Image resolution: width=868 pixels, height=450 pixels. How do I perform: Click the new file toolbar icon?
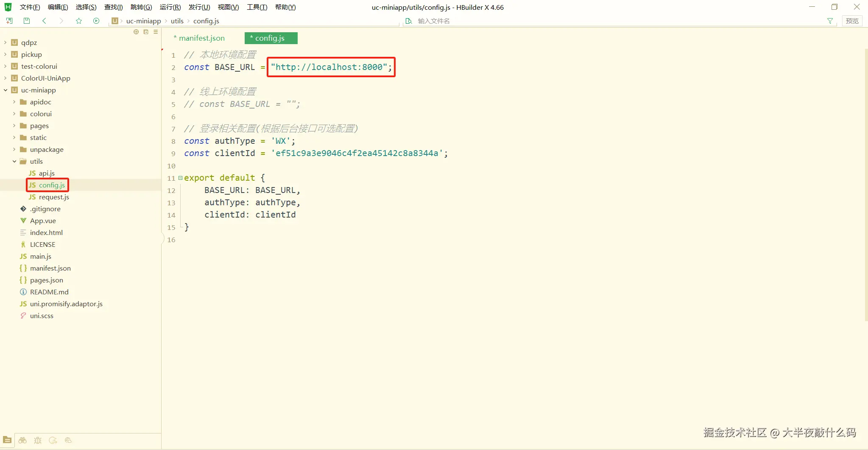coord(9,21)
